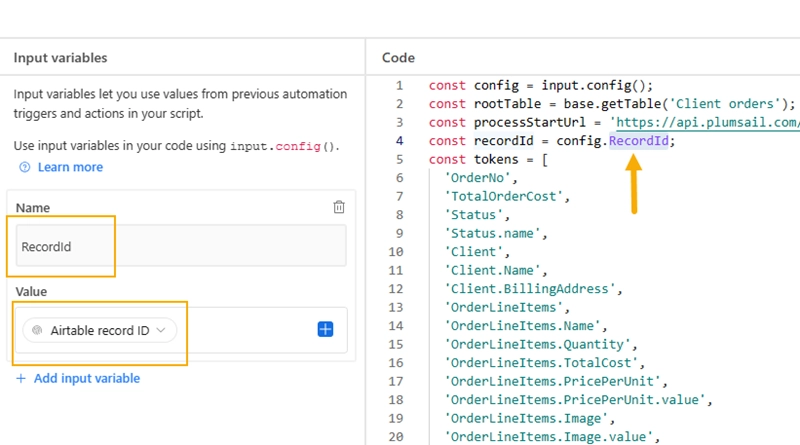Click the Input variables panel heading

tap(60, 58)
